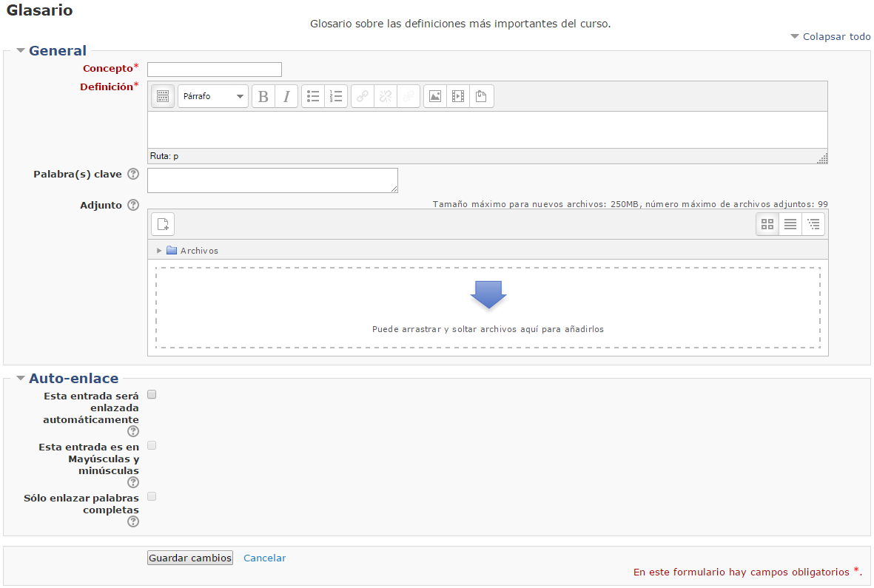The height and width of the screenshot is (588, 874).
Task: Click the Cancelar link
Action: (x=264, y=558)
